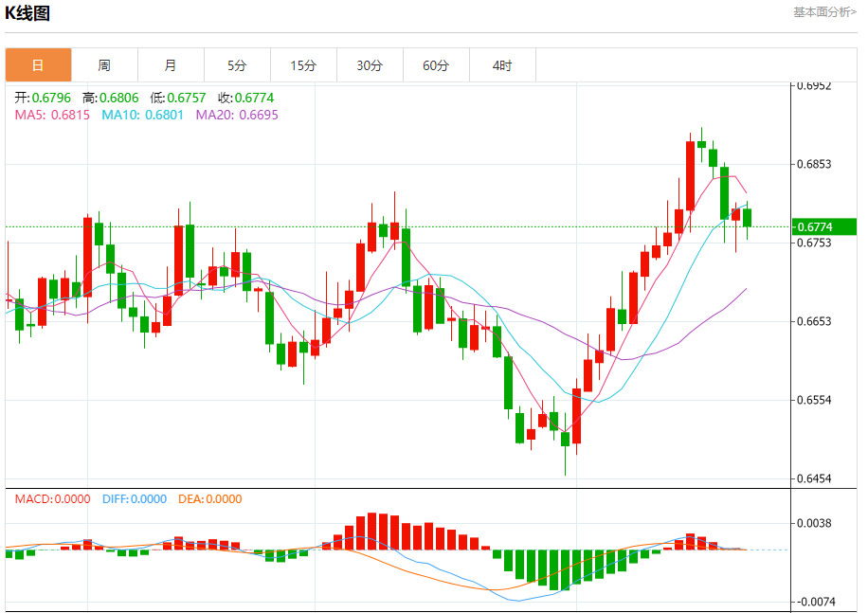Image resolution: width=868 pixels, height=613 pixels.
Task: Switch to the 周 weekly tab
Action: pyautogui.click(x=104, y=65)
